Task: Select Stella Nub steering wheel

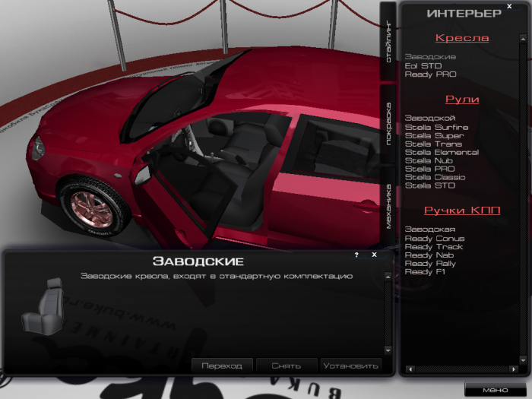Action: (429, 160)
